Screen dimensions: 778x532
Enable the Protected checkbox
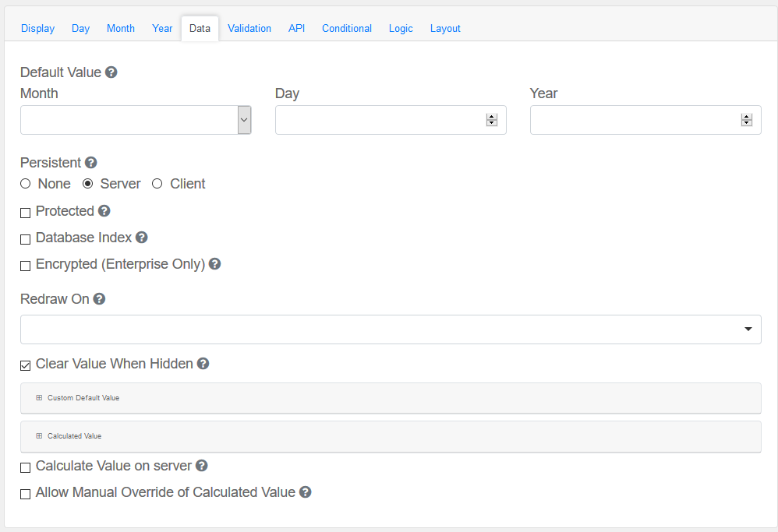[26, 213]
